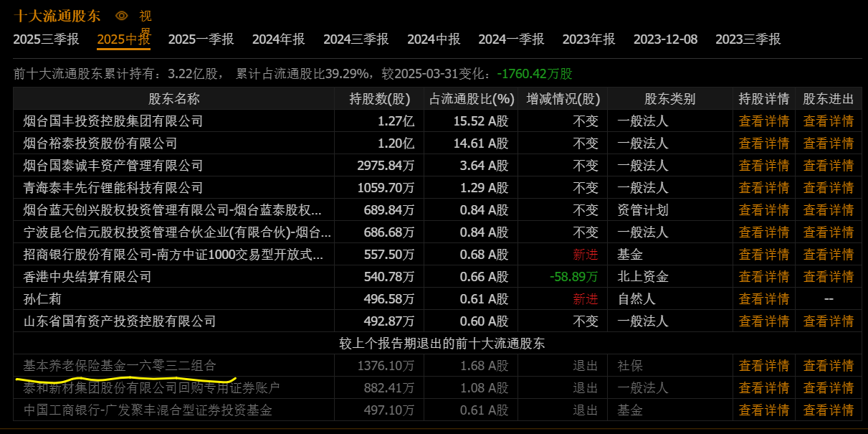
Task: Open 持股详情 link for 青海泰丰先行锂能科技有限公司
Action: pos(764,188)
